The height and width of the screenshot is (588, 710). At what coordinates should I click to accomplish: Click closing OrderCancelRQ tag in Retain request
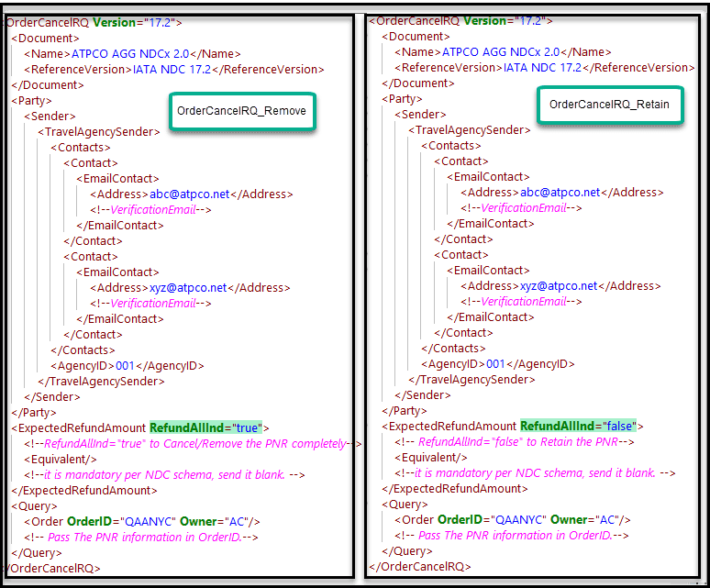coord(417,566)
